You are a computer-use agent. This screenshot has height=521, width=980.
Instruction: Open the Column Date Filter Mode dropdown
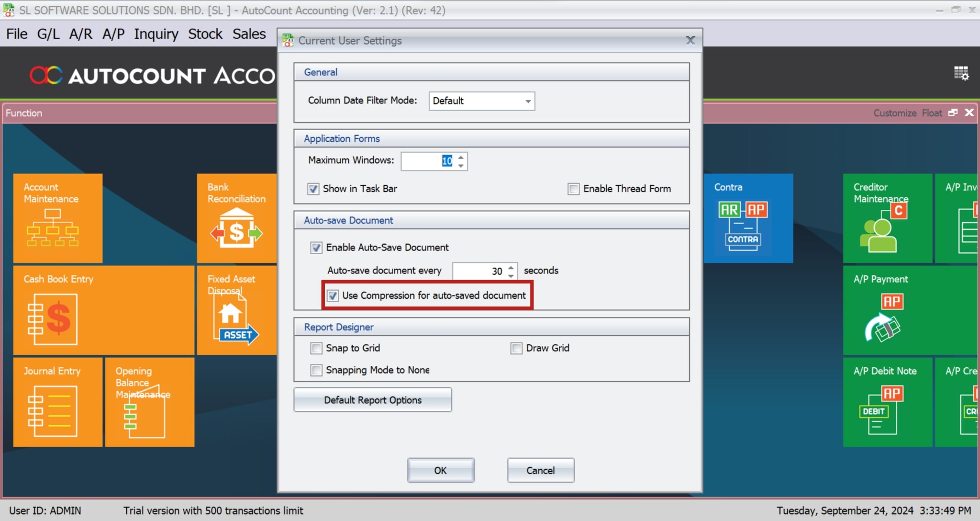(x=527, y=101)
